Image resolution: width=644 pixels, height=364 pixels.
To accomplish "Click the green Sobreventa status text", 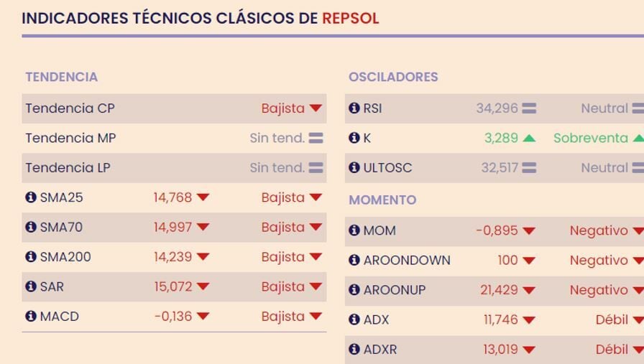I will coord(590,138).
